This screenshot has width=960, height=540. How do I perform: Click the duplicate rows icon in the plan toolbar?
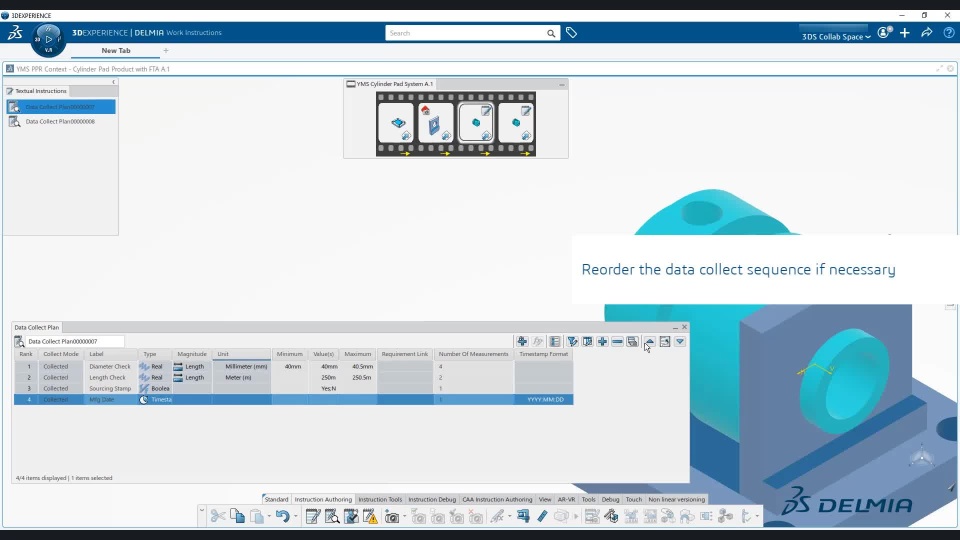(x=632, y=342)
